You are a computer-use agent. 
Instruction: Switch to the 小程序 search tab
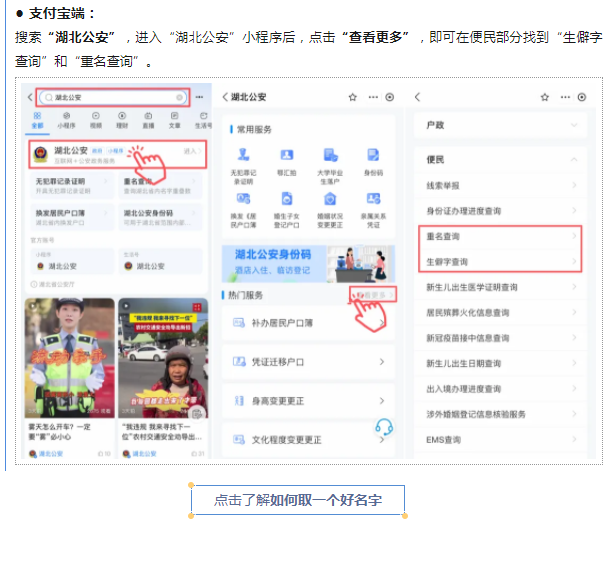point(66,120)
